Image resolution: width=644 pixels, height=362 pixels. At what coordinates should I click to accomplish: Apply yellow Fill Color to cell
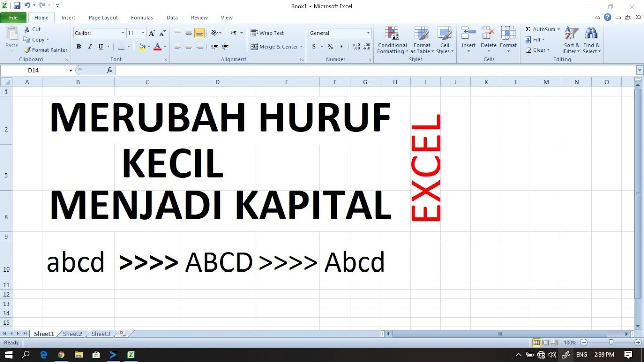point(142,47)
